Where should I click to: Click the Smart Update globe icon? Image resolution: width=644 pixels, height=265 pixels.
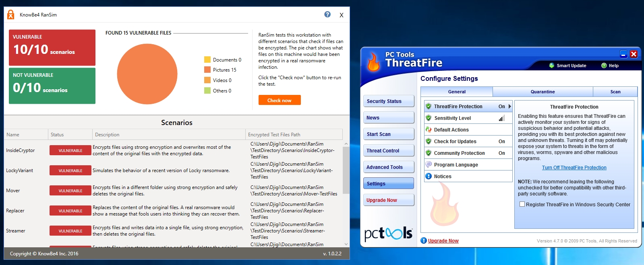click(x=551, y=66)
